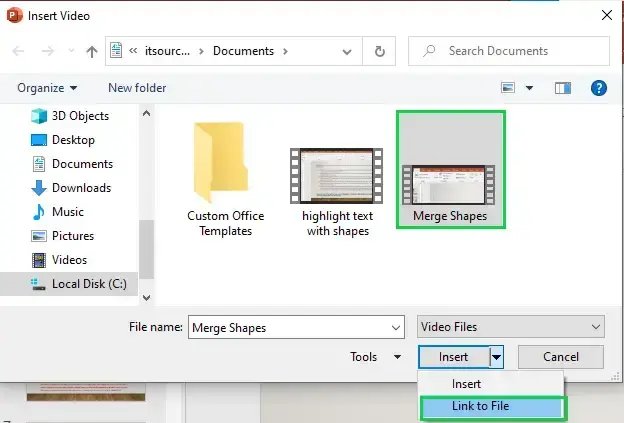Image resolution: width=624 pixels, height=423 pixels.
Task: Change the view layout icon
Action: [x=508, y=88]
